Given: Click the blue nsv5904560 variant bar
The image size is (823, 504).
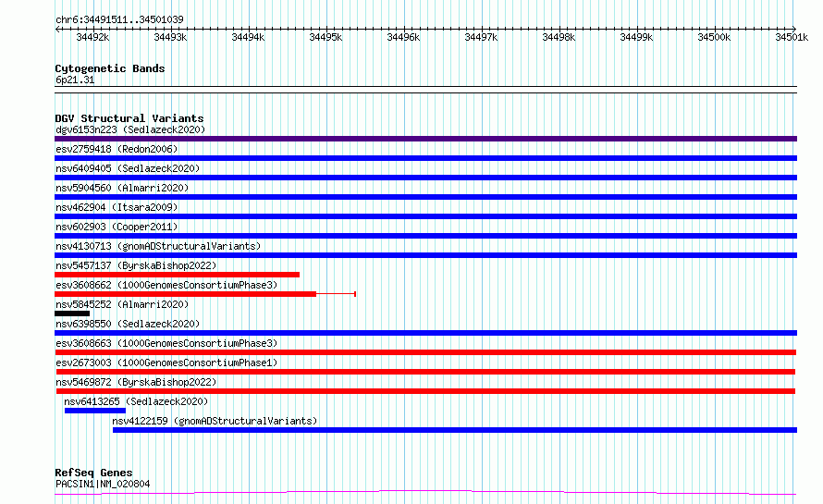Looking at the screenshot, I should coord(425,197).
